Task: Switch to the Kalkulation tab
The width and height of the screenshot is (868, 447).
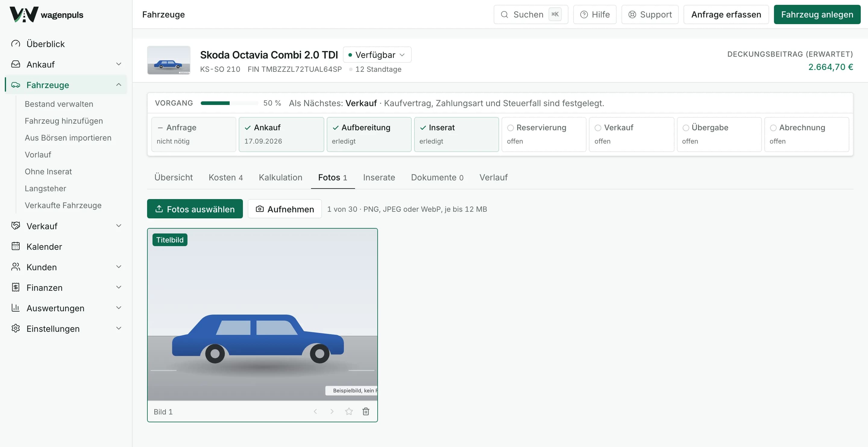Action: [280, 177]
